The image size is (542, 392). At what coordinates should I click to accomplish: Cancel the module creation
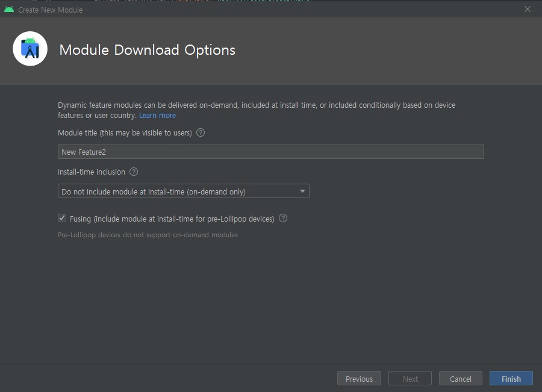(x=461, y=379)
